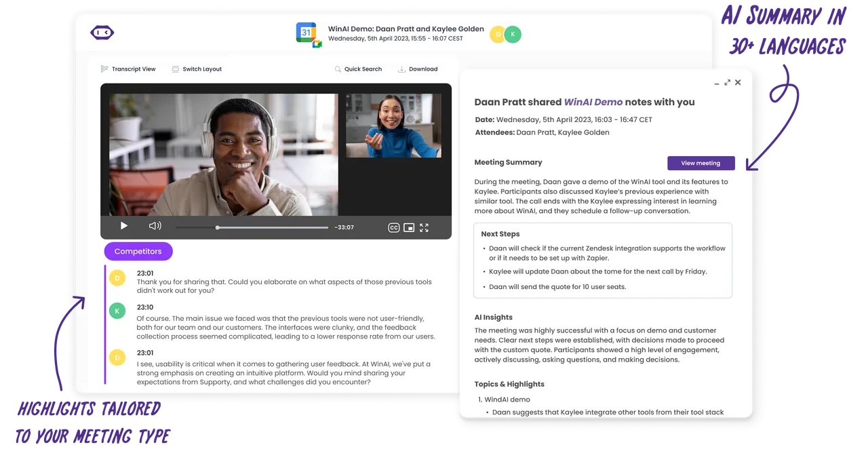Click the video progress slider handle
This screenshot has width=868, height=462.
pos(218,227)
